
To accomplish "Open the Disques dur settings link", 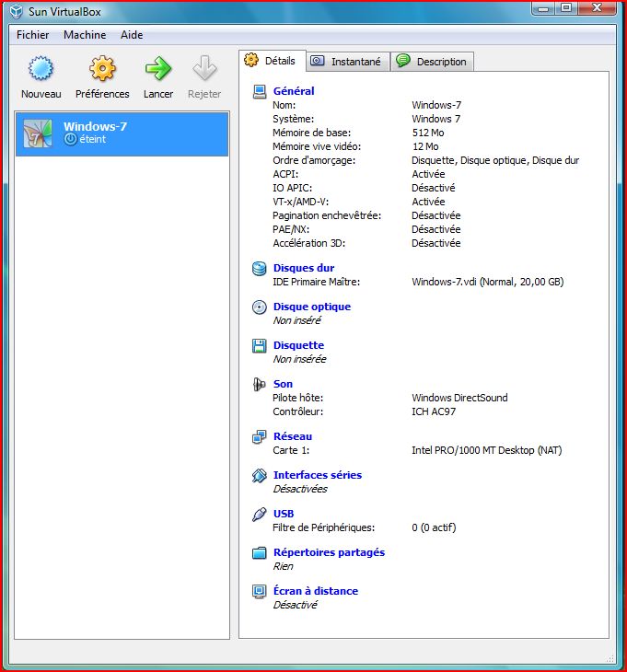I will coord(304,268).
